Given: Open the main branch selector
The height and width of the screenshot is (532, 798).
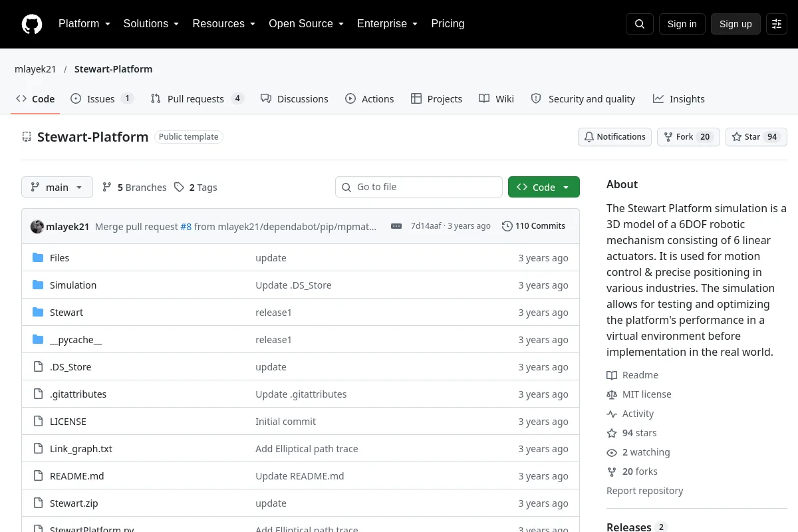Looking at the screenshot, I should [57, 188].
